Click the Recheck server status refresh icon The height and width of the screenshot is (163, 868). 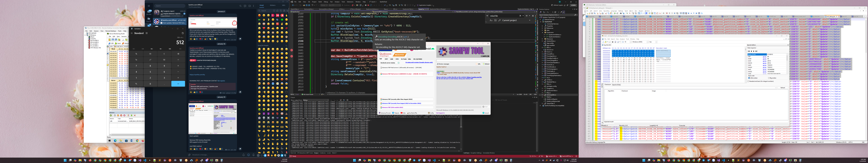(x=399, y=63)
